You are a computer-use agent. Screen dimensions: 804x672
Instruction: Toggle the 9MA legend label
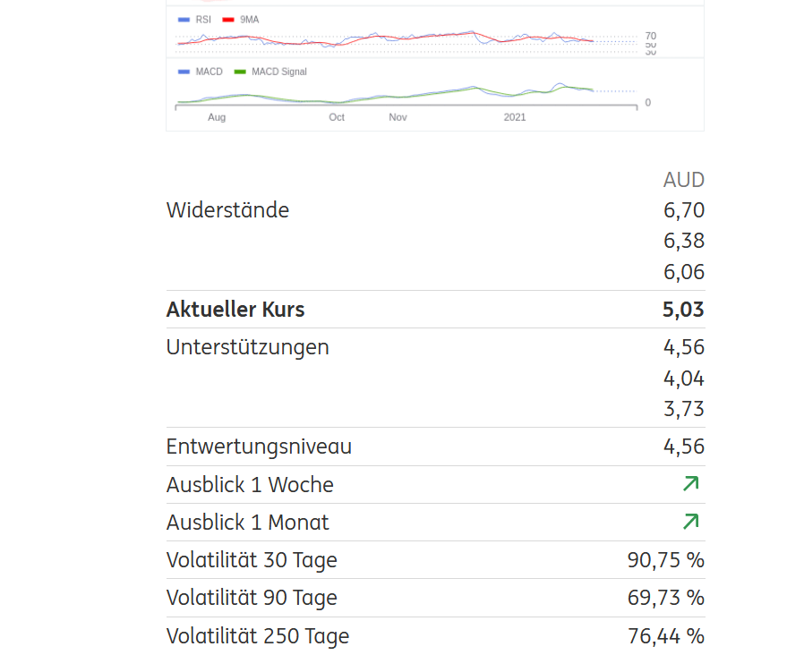coord(250,20)
